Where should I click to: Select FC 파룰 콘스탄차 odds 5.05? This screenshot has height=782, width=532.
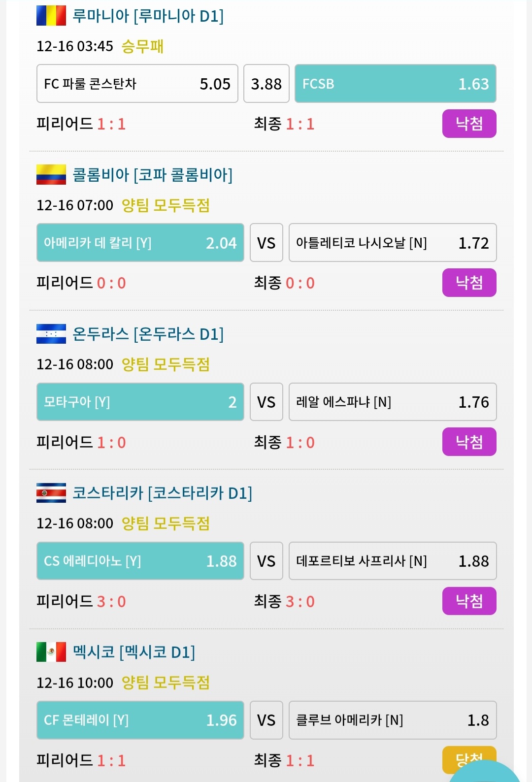tap(137, 84)
